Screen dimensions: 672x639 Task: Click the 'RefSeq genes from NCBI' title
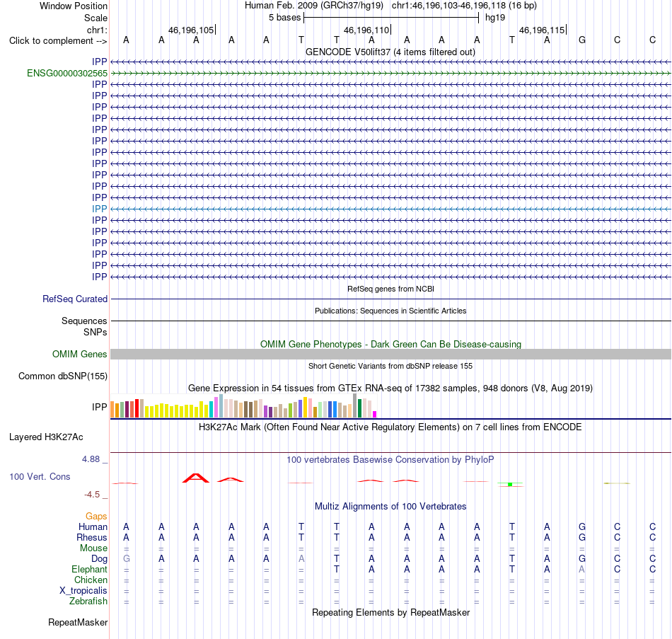tap(391, 289)
